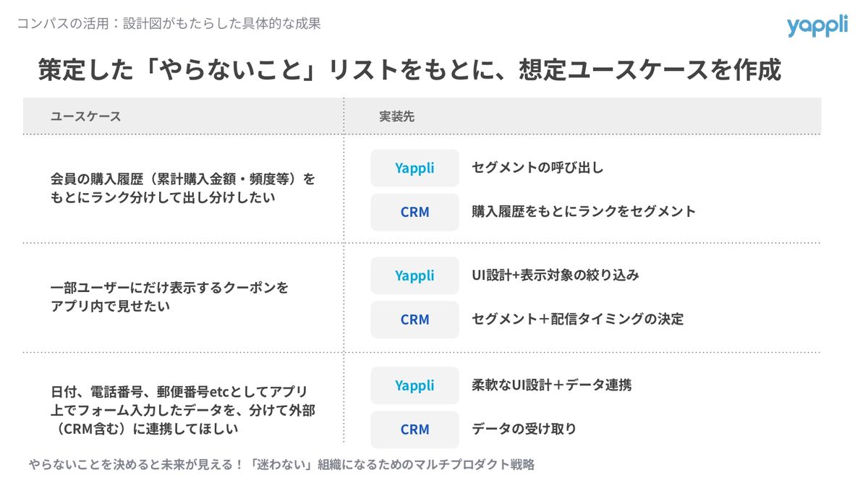This screenshot has width=868, height=488.
Task: Click the コンパスの活用 breadcrumb text
Action: (169, 24)
